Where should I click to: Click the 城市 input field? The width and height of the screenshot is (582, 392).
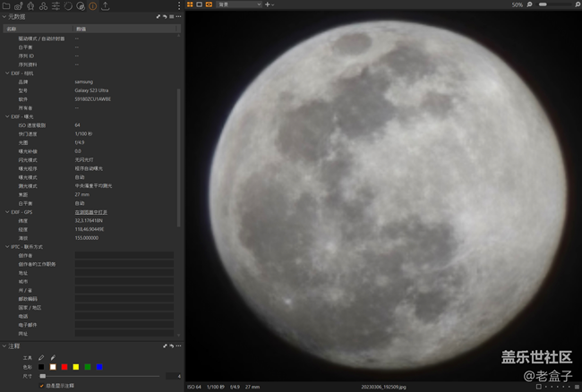(x=124, y=281)
